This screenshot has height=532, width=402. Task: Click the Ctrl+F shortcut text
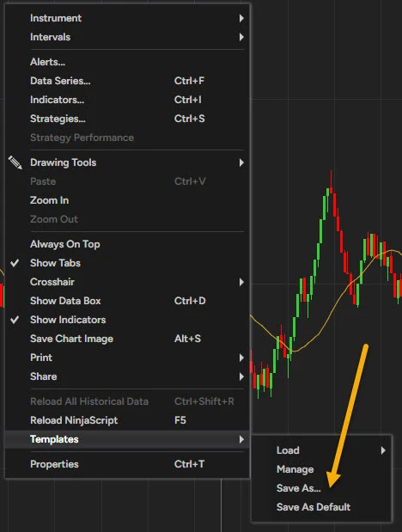pos(189,81)
